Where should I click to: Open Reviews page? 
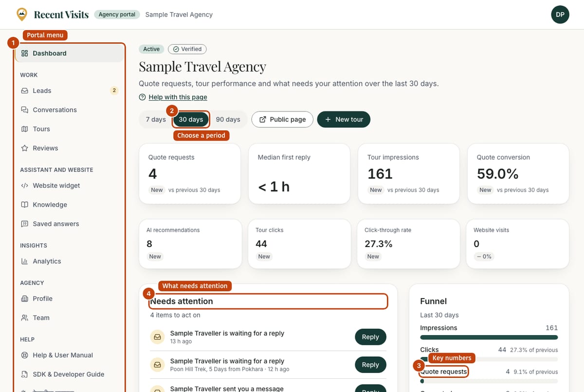click(69, 148)
